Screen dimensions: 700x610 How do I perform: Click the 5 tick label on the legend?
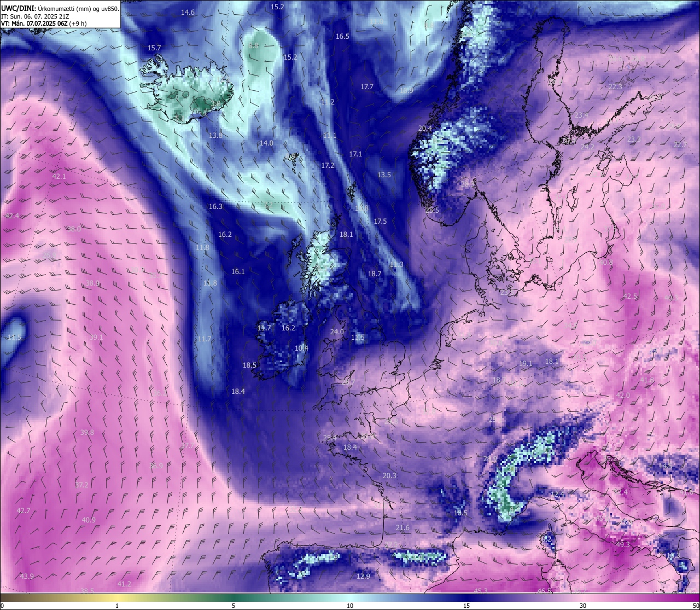pos(234,606)
